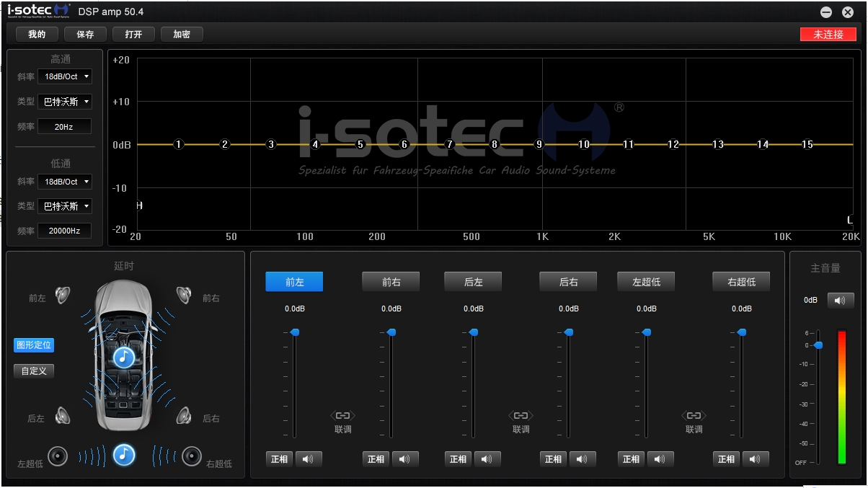Image resolution: width=868 pixels, height=488 pixels.
Task: Expand the high-pass 类型 巴特沃斯 dropdown
Action: tap(65, 102)
